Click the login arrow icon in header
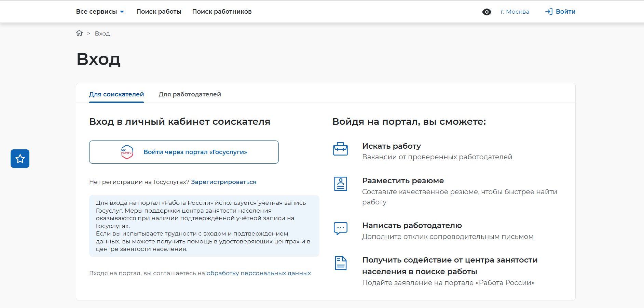 click(549, 12)
